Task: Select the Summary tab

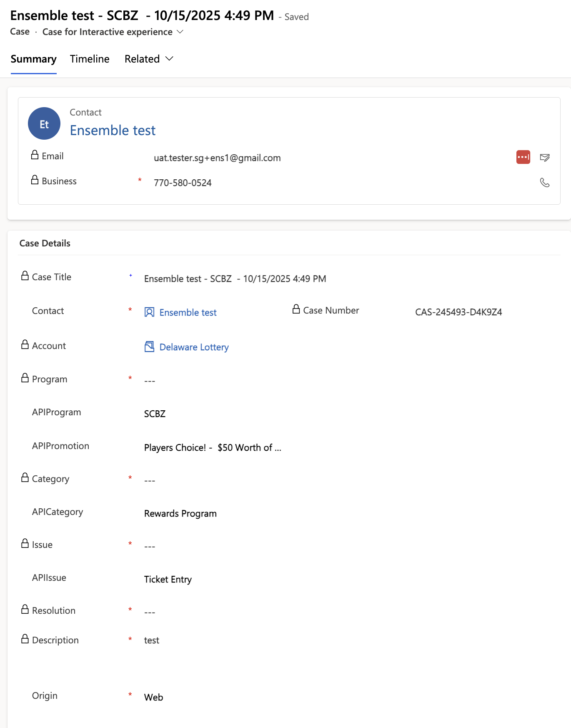Action: tap(33, 59)
